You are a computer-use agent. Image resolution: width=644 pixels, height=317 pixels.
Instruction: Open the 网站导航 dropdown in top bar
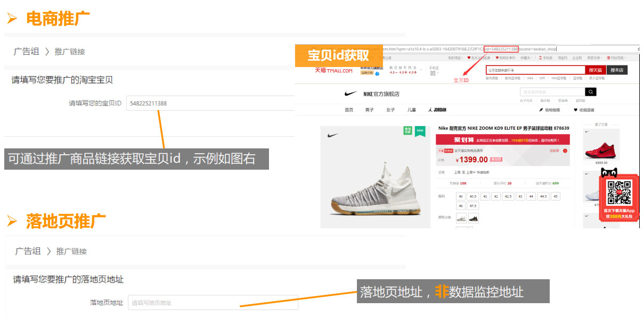616,57
